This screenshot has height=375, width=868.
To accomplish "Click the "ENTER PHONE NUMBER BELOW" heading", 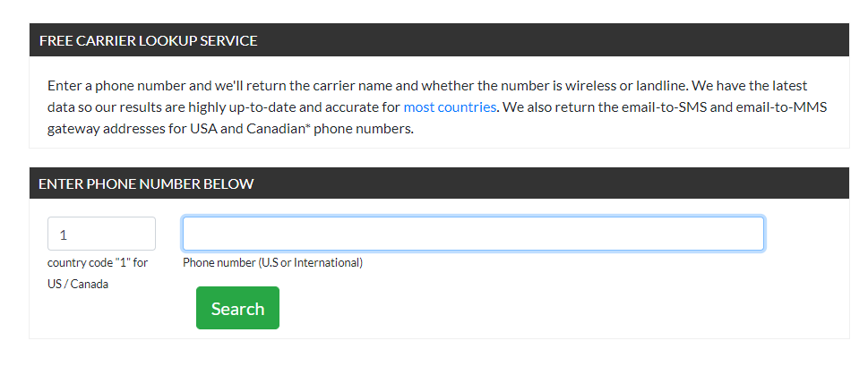I will (146, 184).
